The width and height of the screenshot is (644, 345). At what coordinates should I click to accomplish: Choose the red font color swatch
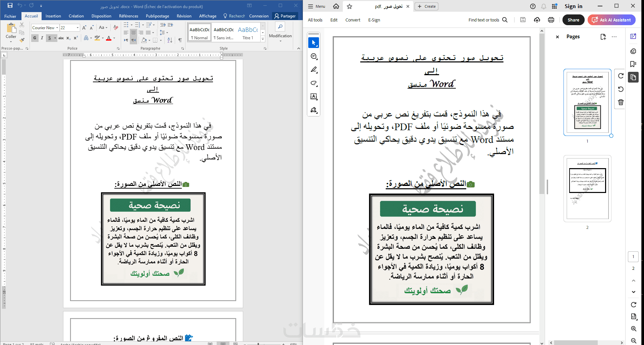click(x=109, y=38)
